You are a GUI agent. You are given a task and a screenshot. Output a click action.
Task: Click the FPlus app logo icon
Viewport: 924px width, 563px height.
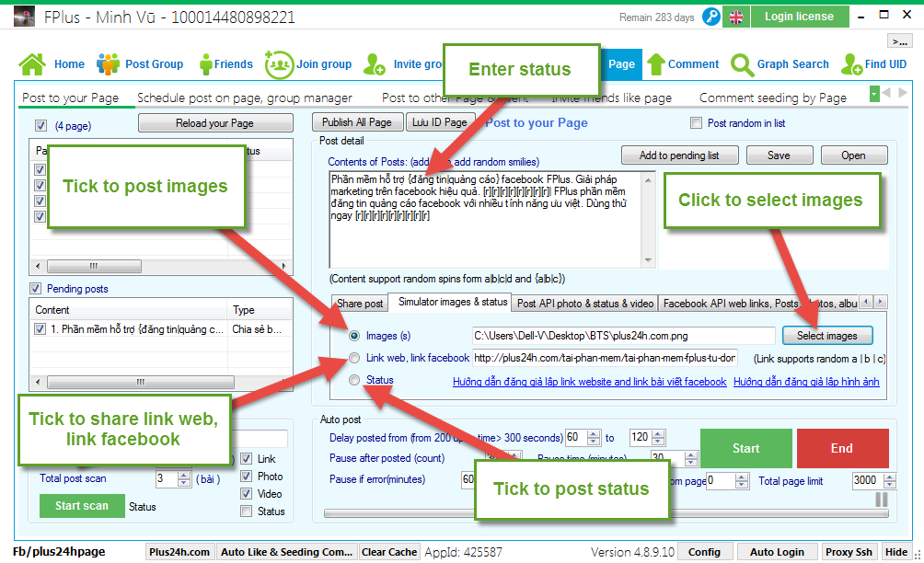point(24,17)
